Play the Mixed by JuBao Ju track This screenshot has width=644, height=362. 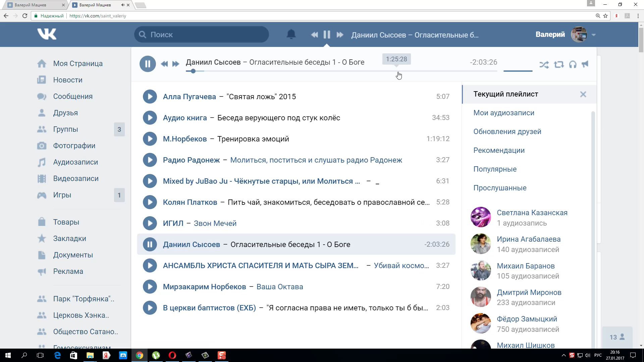coord(150,181)
